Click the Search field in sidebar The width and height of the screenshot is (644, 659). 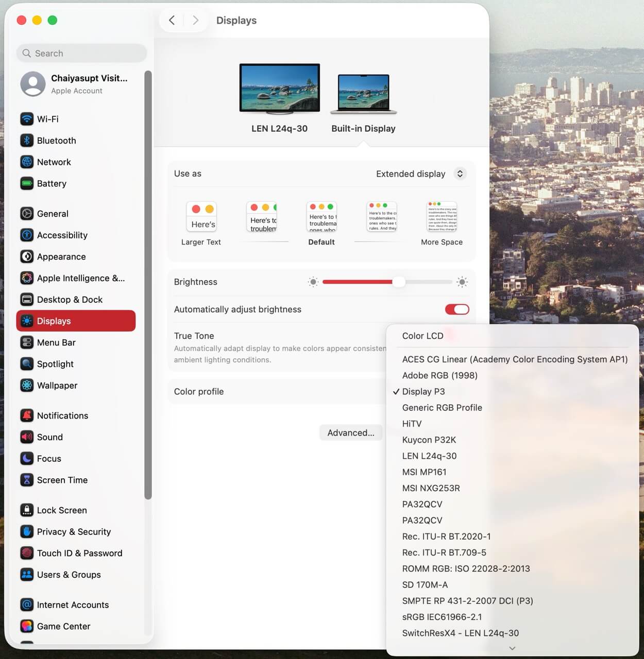pos(82,53)
